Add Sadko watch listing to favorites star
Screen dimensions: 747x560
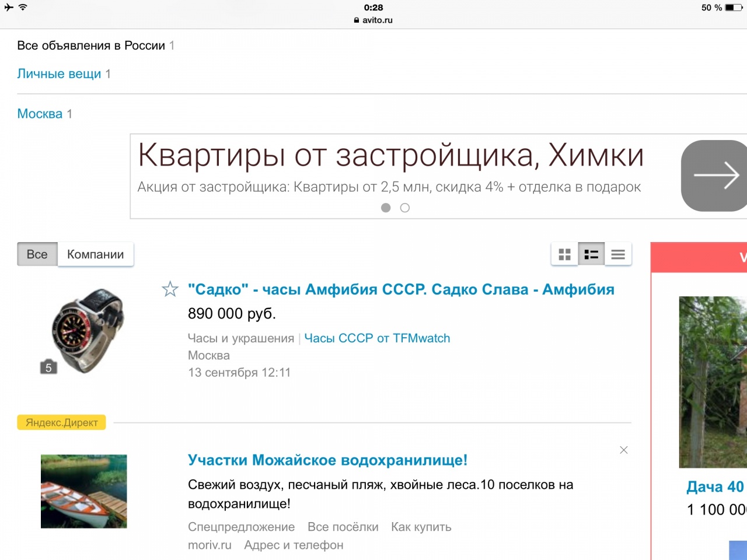coord(170,289)
